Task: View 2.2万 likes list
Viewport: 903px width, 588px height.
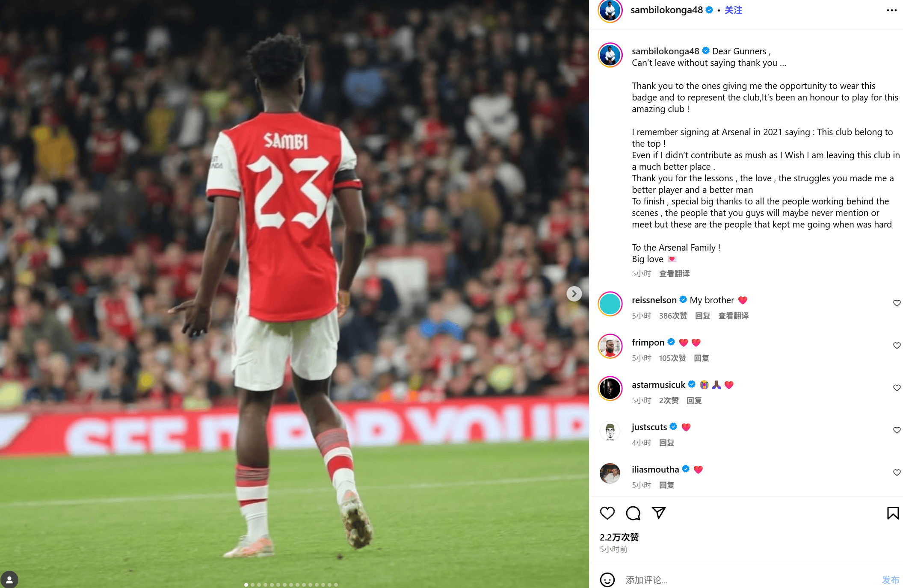Action: [619, 537]
